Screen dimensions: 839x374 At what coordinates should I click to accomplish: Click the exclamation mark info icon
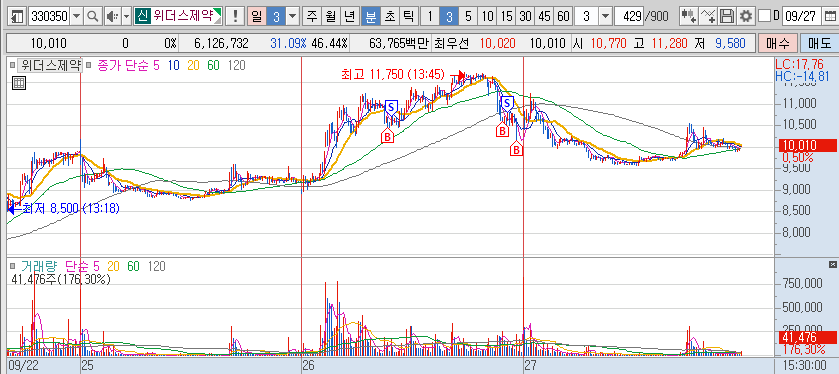coord(235,17)
